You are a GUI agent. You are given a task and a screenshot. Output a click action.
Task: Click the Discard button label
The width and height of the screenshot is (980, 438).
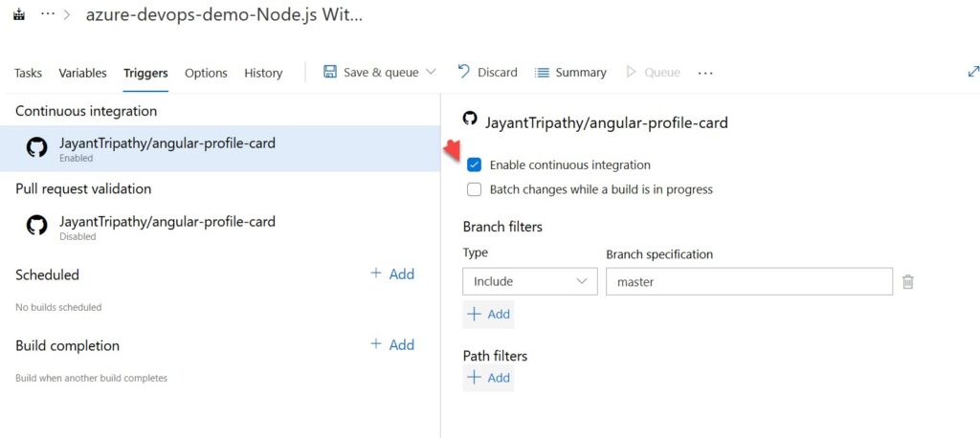click(498, 73)
